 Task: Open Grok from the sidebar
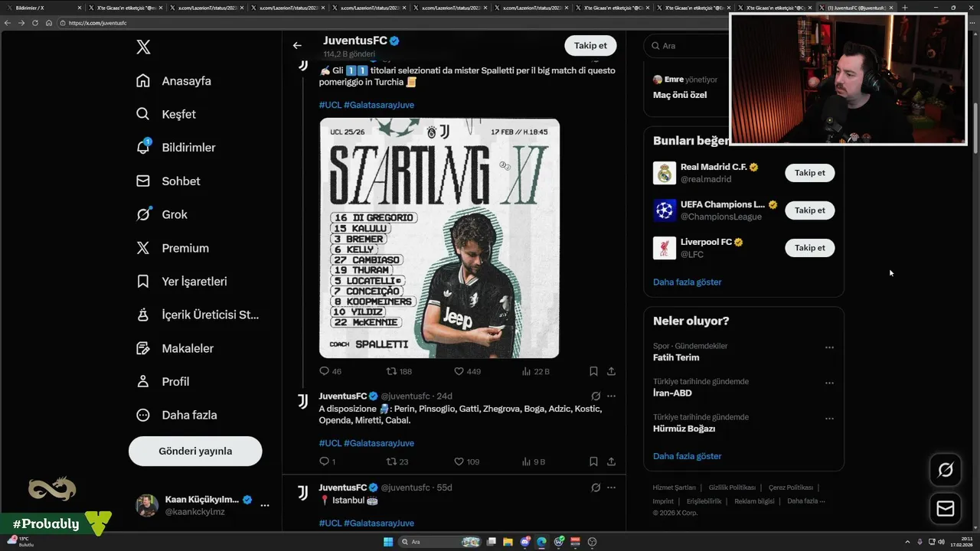click(x=162, y=214)
